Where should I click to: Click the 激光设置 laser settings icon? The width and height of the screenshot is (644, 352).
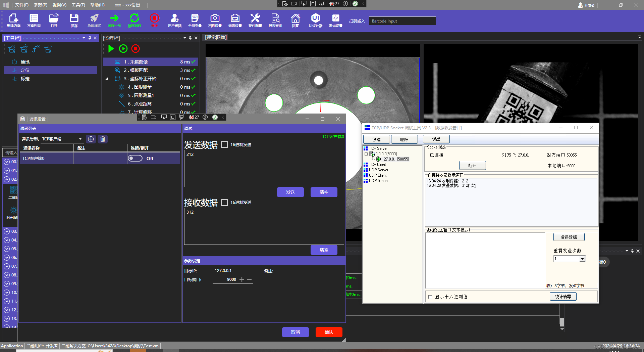pos(336,20)
